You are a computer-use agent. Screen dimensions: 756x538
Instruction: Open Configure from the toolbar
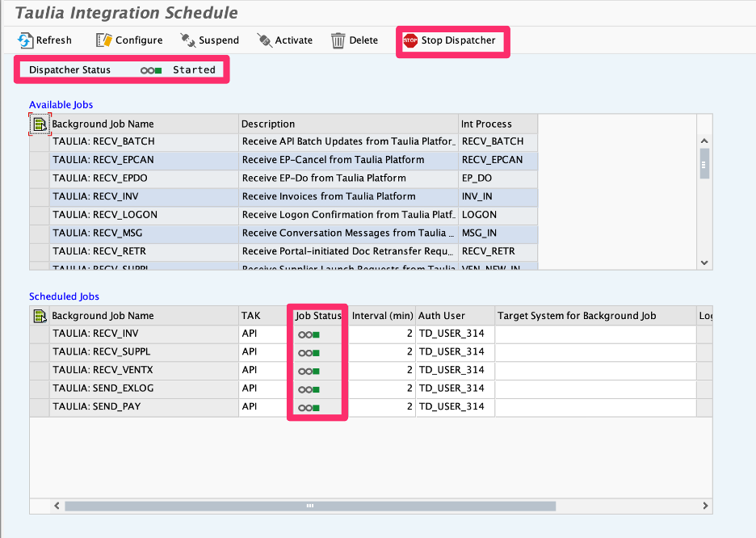point(129,40)
